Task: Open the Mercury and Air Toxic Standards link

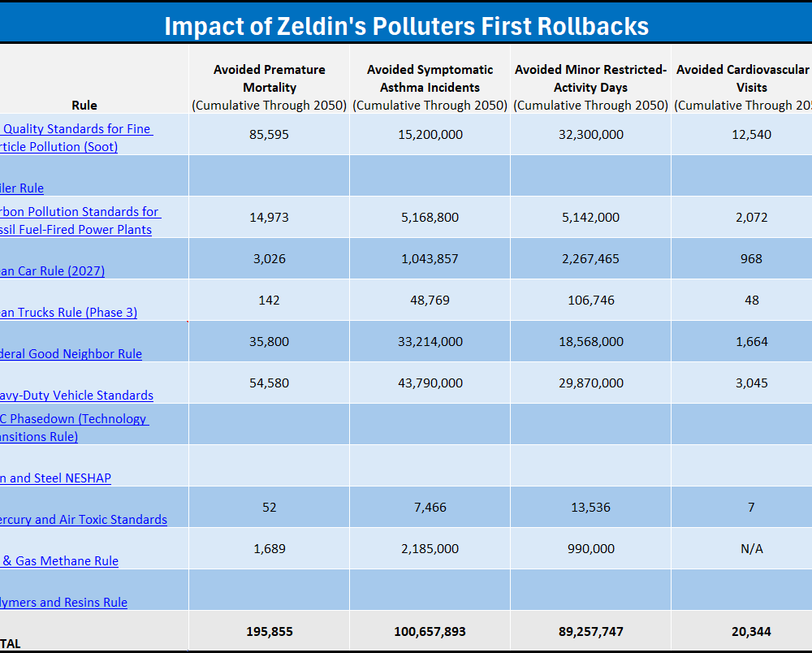Action: coord(84,520)
